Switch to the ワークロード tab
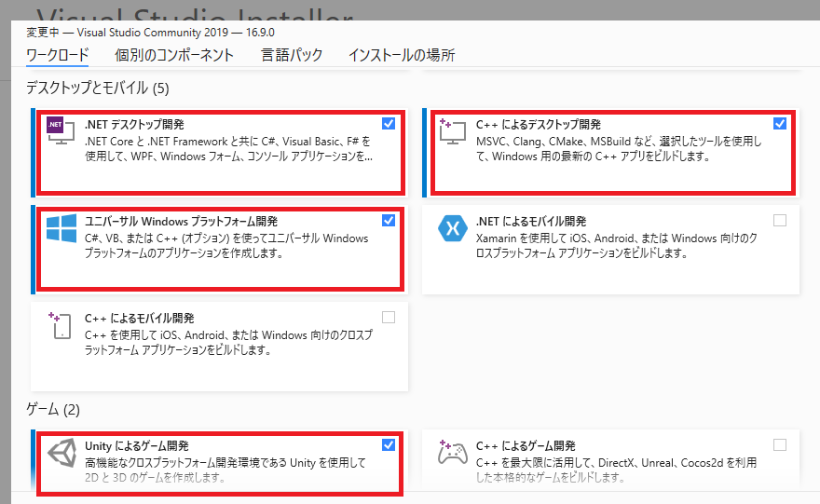This screenshot has height=504, width=820. coord(58,55)
